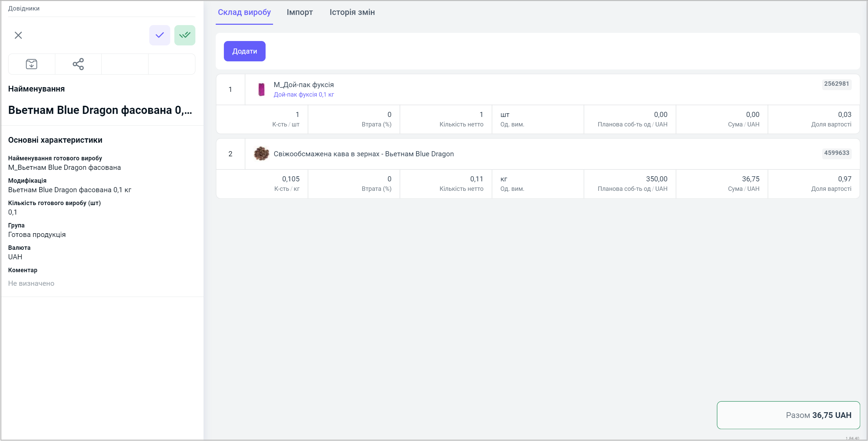The height and width of the screenshot is (441, 868).
Task: Click the single checkmark save icon
Action: tap(159, 35)
